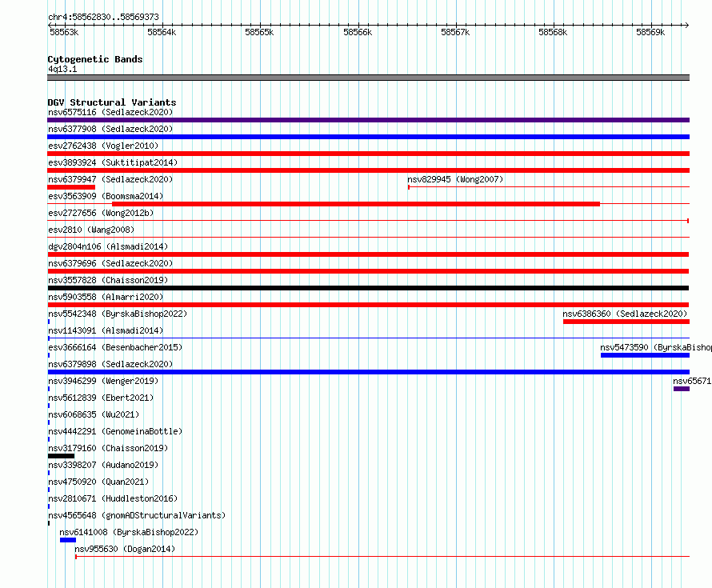The width and height of the screenshot is (712, 588).
Task: Open nsv5612839 (Ebert2021) label
Action: pyautogui.click(x=101, y=398)
